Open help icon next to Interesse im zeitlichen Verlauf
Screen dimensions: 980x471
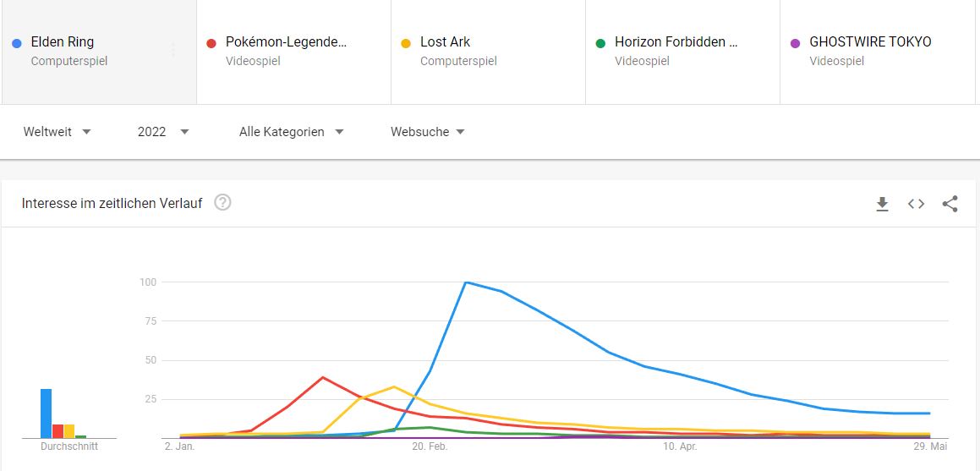coord(222,202)
